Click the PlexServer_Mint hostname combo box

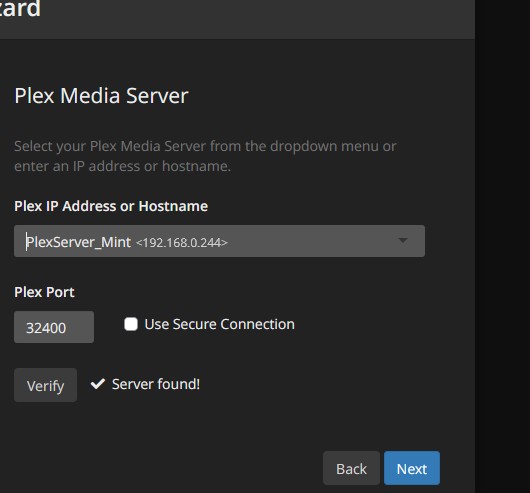click(219, 241)
